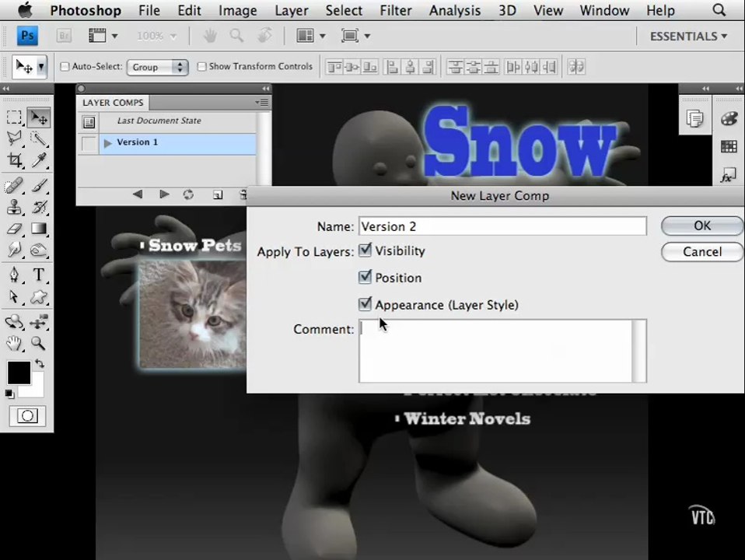Open the Auto-Select Group dropdown
This screenshot has height=560, width=745.
(157, 67)
